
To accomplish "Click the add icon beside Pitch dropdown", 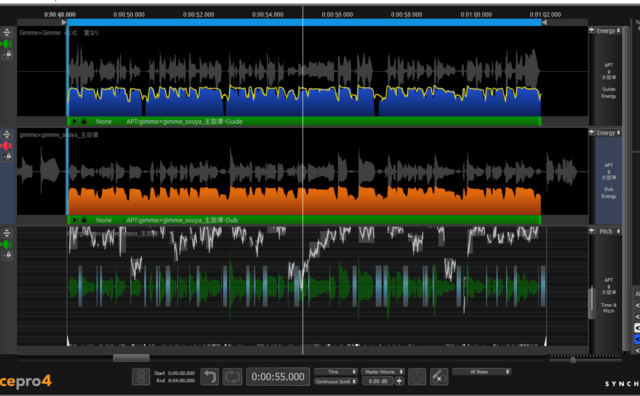I will point(591,231).
